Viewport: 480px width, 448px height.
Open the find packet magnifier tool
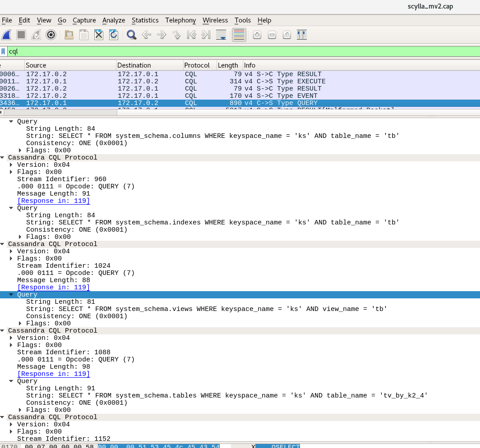pyautogui.click(x=131, y=35)
